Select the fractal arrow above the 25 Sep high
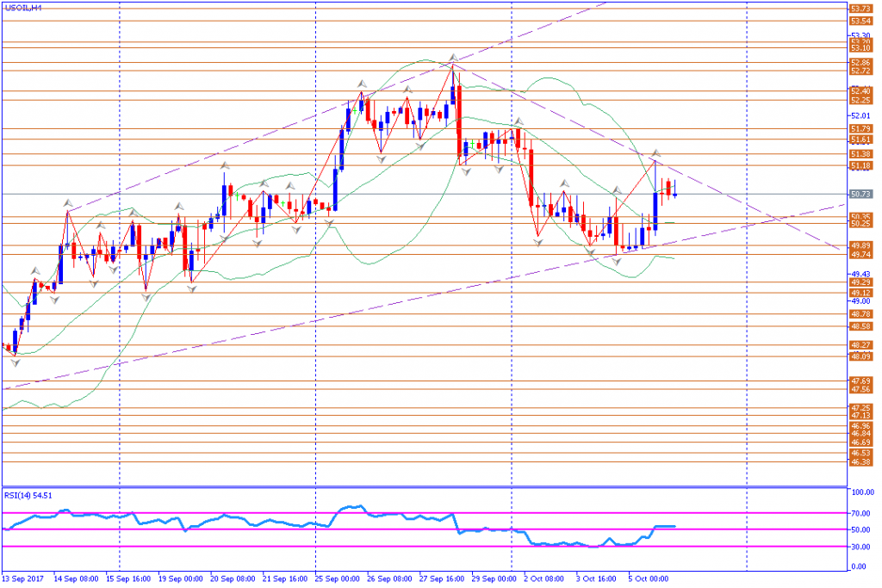Viewport: 882px width, 588px height. tap(362, 84)
